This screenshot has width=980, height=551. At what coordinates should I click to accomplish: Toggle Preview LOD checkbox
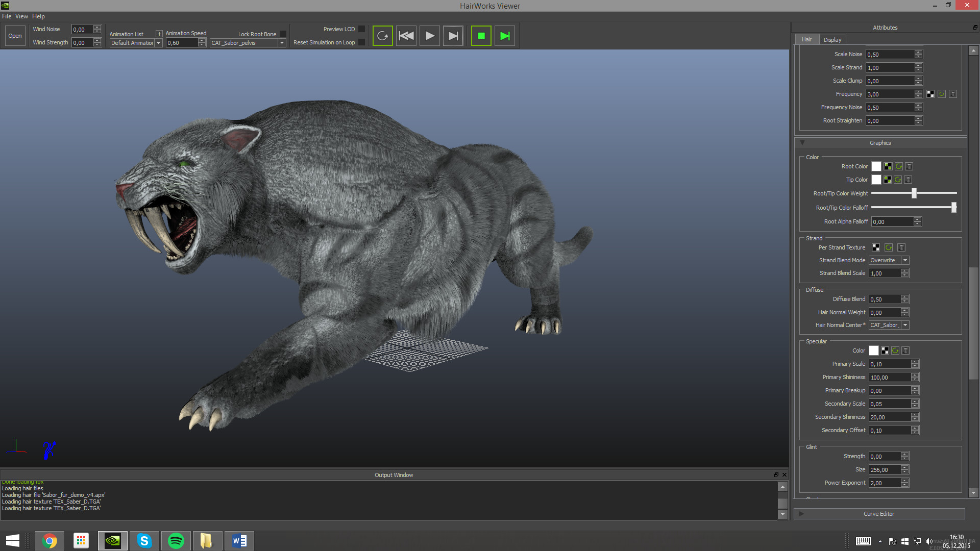point(361,29)
